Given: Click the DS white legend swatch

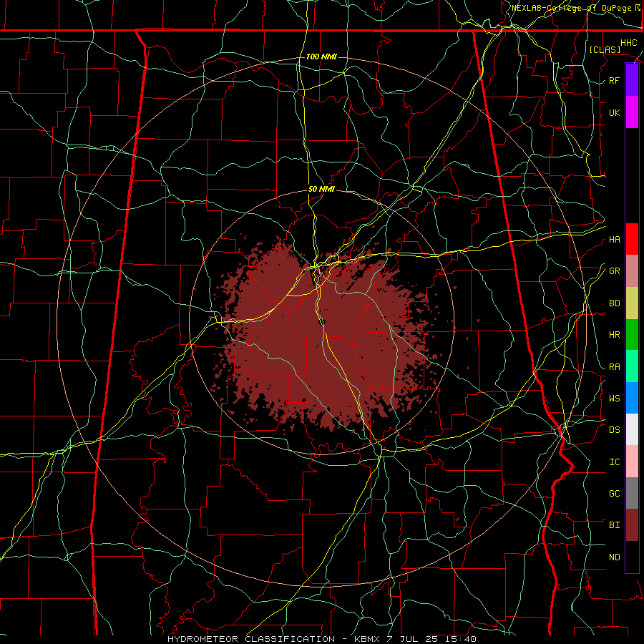Looking at the screenshot, I should coord(632,429).
